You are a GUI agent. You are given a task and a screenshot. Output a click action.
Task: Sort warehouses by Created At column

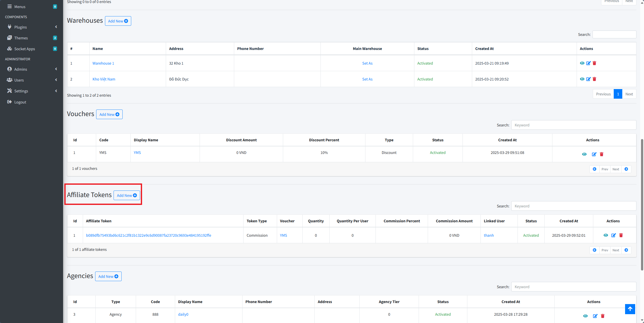[x=524, y=48]
